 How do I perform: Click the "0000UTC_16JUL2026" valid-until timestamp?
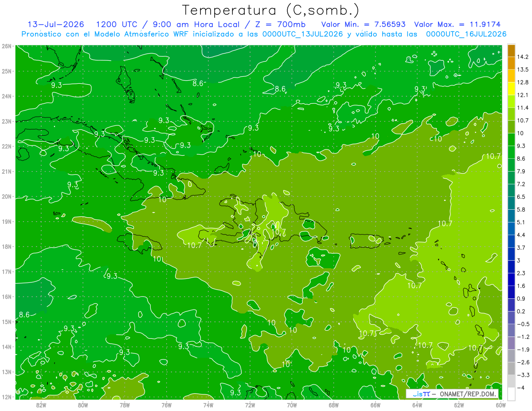point(466,34)
